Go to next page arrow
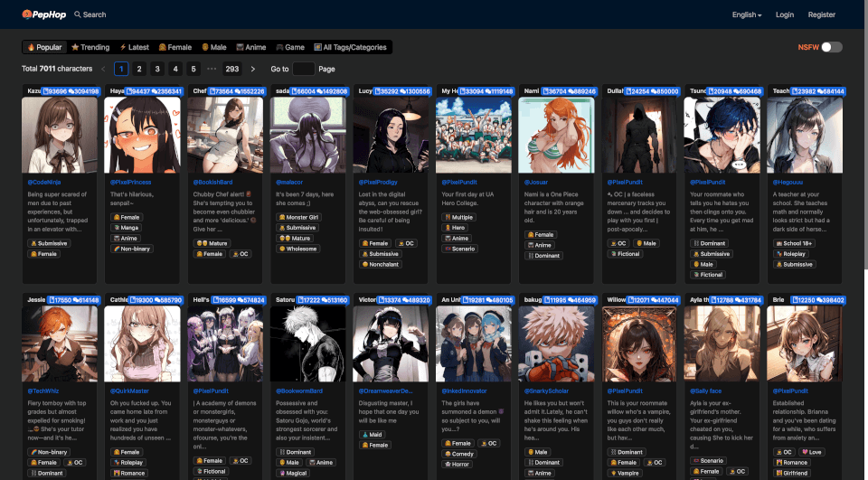Image resolution: width=868 pixels, height=480 pixels. (253, 70)
